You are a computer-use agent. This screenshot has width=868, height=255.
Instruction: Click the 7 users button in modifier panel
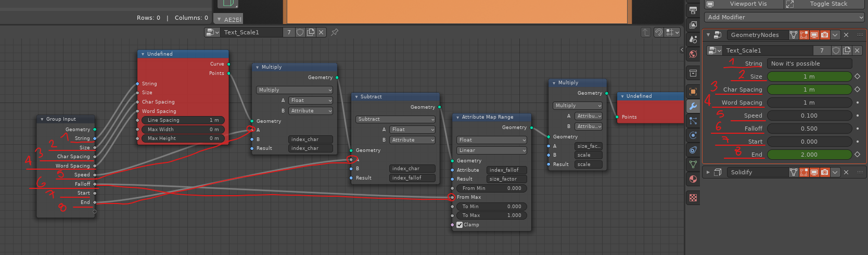coord(822,50)
